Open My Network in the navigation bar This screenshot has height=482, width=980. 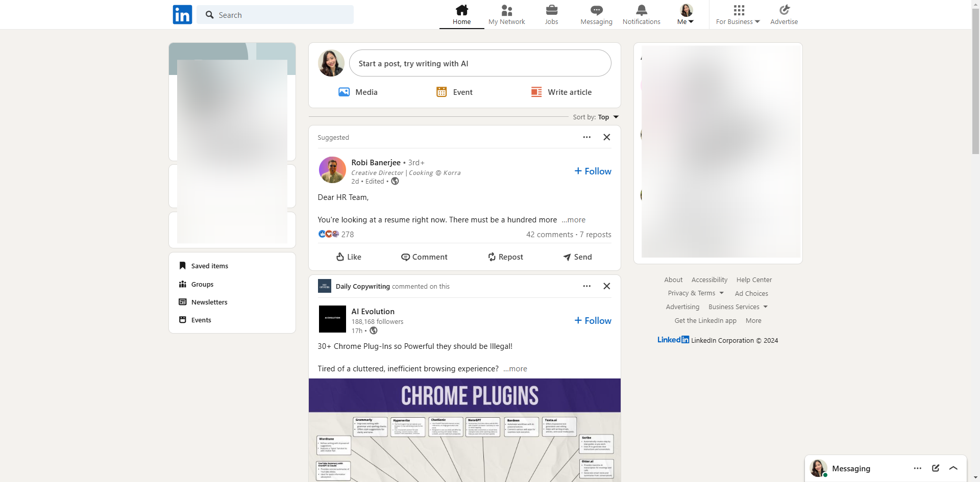(x=506, y=14)
